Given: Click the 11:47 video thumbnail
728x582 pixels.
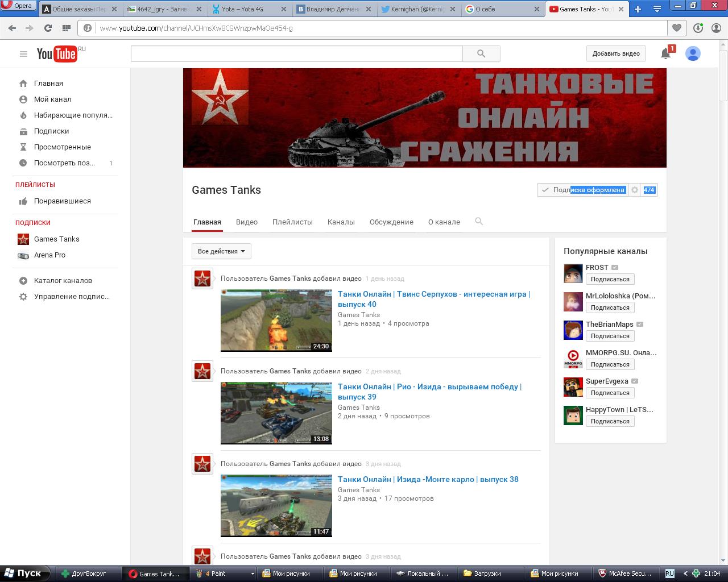Looking at the screenshot, I should point(276,506).
